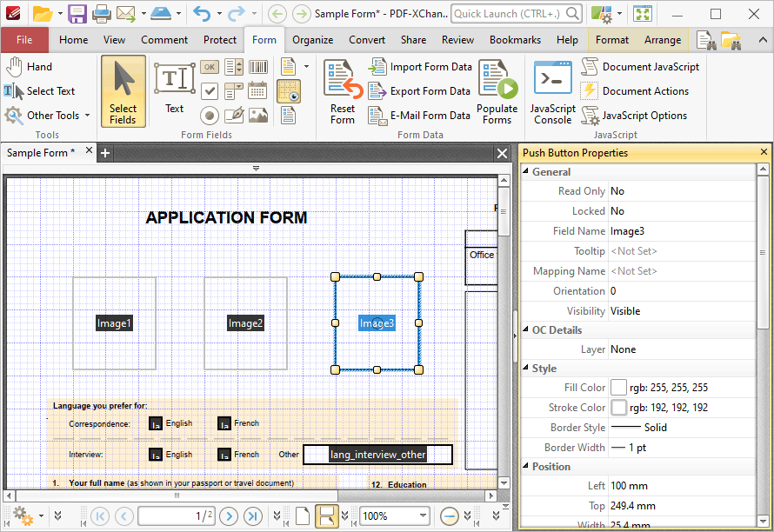The height and width of the screenshot is (532, 774).
Task: Insert a date field
Action: coord(258,90)
